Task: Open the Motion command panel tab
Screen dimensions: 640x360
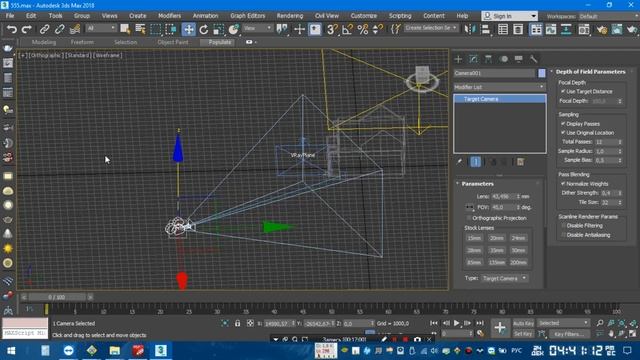Action: tap(504, 59)
